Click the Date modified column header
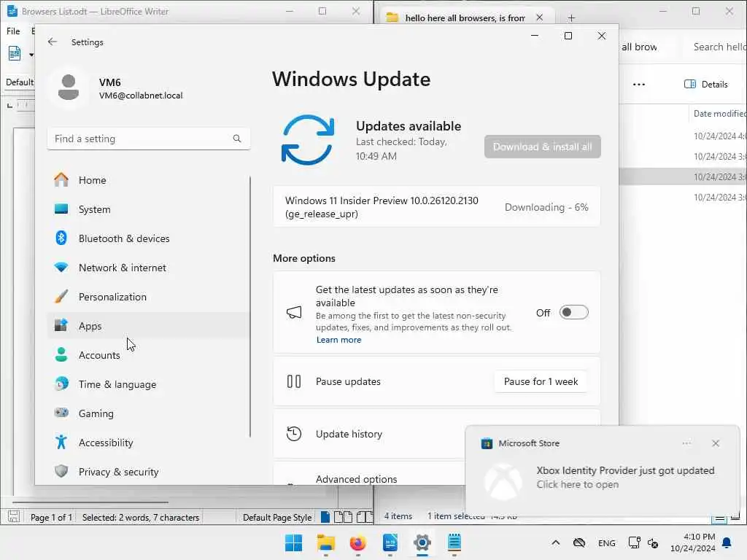 pyautogui.click(x=719, y=113)
